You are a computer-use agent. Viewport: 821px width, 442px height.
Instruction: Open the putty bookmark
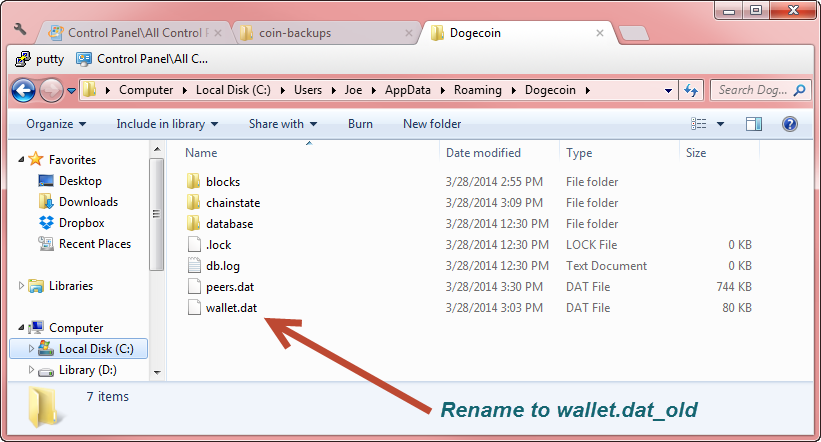[x=40, y=59]
